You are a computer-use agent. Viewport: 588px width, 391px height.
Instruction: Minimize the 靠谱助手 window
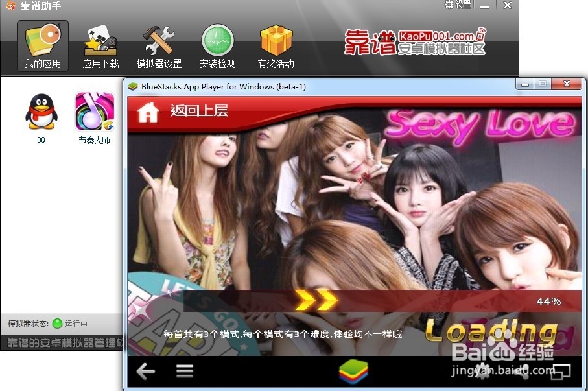click(484, 6)
